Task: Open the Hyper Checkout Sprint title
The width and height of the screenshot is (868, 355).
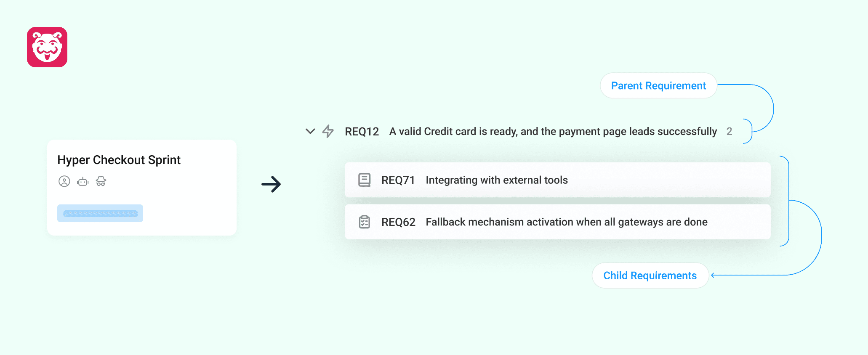Action: 119,160
